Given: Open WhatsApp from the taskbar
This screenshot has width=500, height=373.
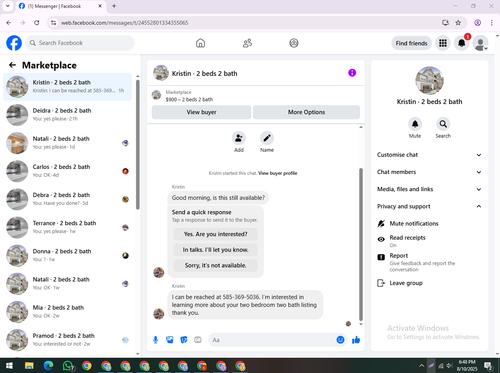Looking at the screenshot, I should 68,366.
